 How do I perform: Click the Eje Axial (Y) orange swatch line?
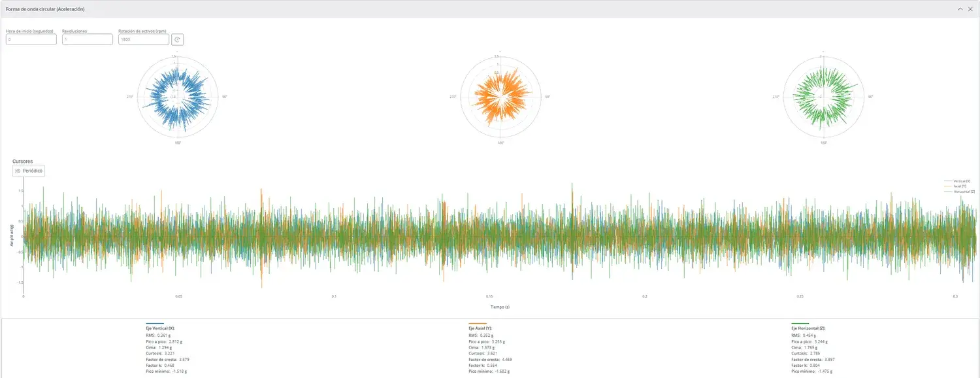(478, 323)
